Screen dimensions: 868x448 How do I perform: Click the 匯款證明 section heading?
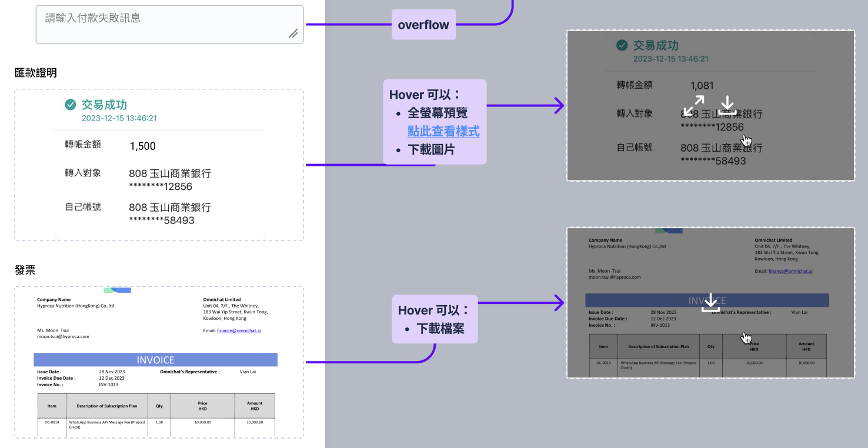[36, 73]
